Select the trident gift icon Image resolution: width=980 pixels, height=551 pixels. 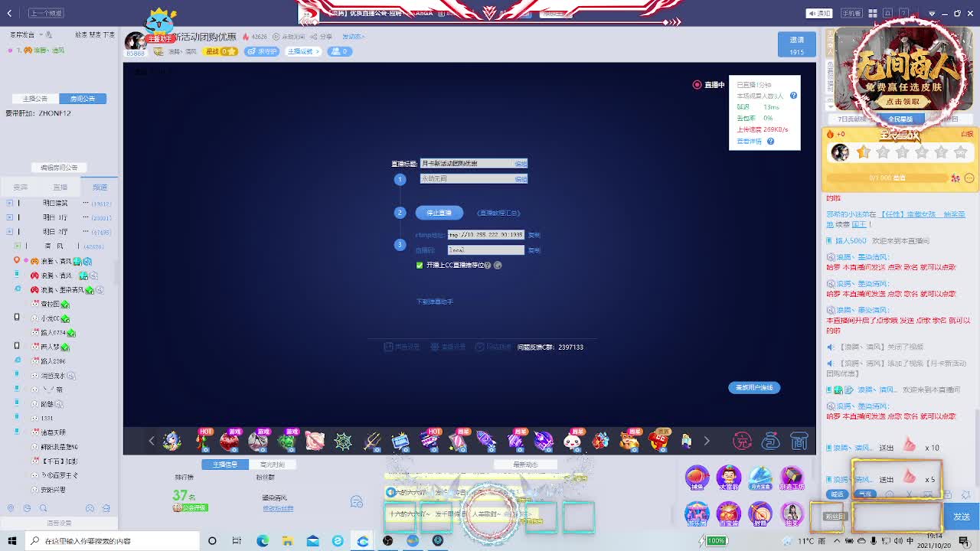tap(372, 441)
